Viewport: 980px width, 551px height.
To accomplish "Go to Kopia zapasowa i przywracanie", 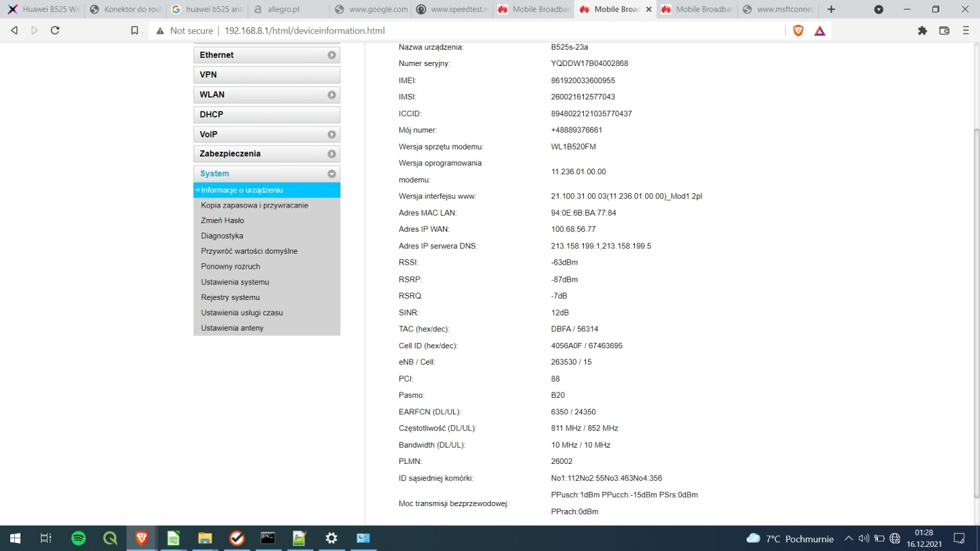I will tap(255, 205).
